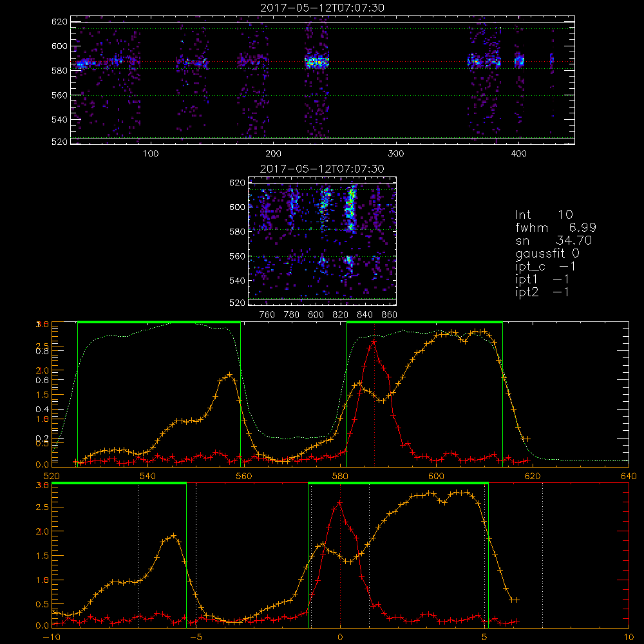Select the 'ipt2 -1' readout line
The width and height of the screenshot is (644, 644).
coord(542,292)
